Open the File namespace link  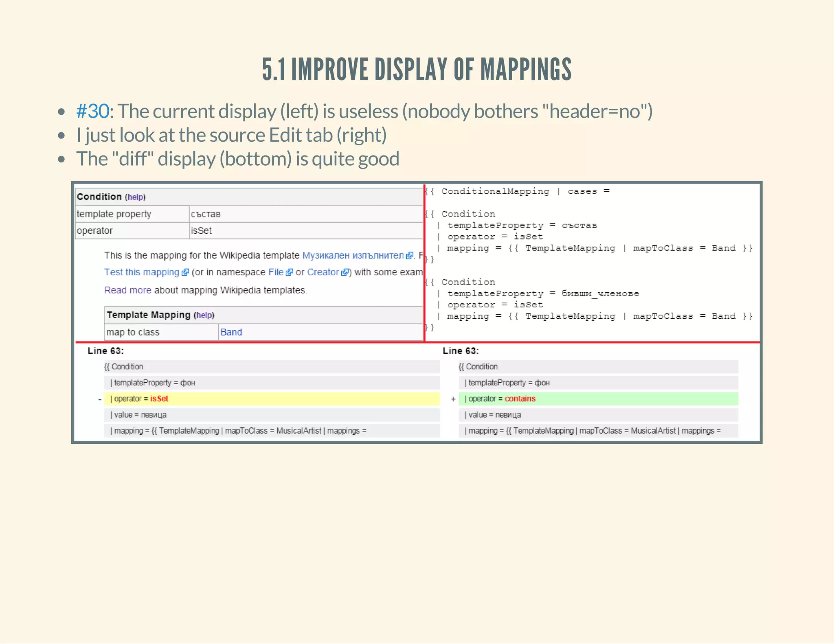pos(276,272)
